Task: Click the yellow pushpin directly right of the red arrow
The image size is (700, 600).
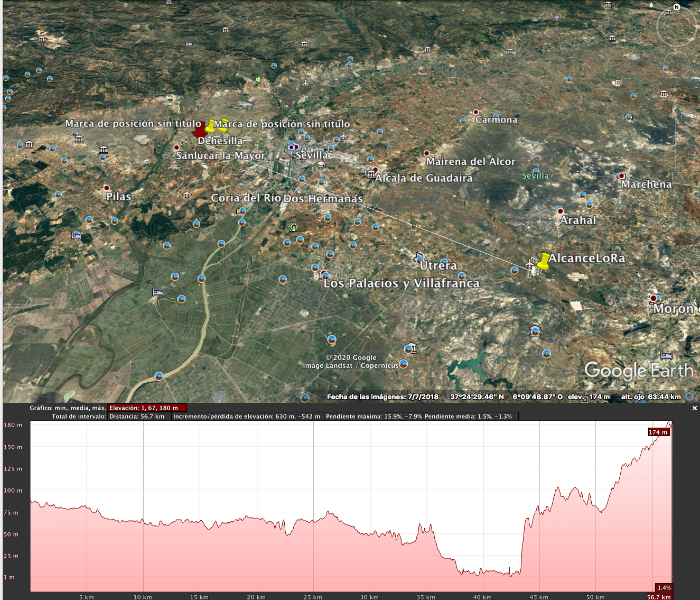Action: (210, 126)
